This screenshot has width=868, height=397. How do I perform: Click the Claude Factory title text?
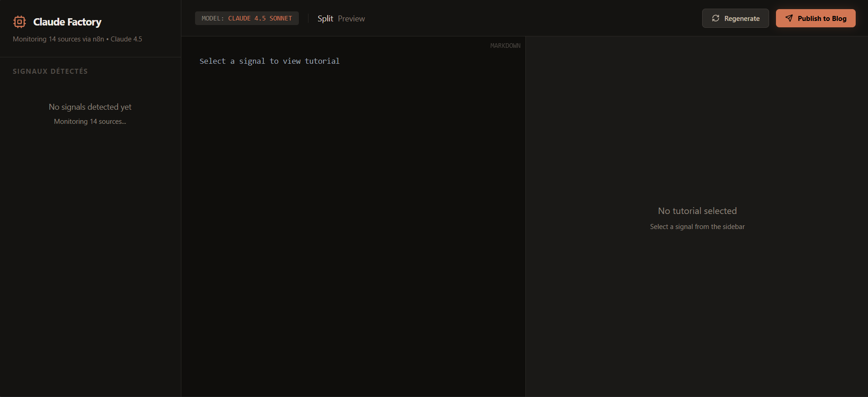[x=67, y=22]
